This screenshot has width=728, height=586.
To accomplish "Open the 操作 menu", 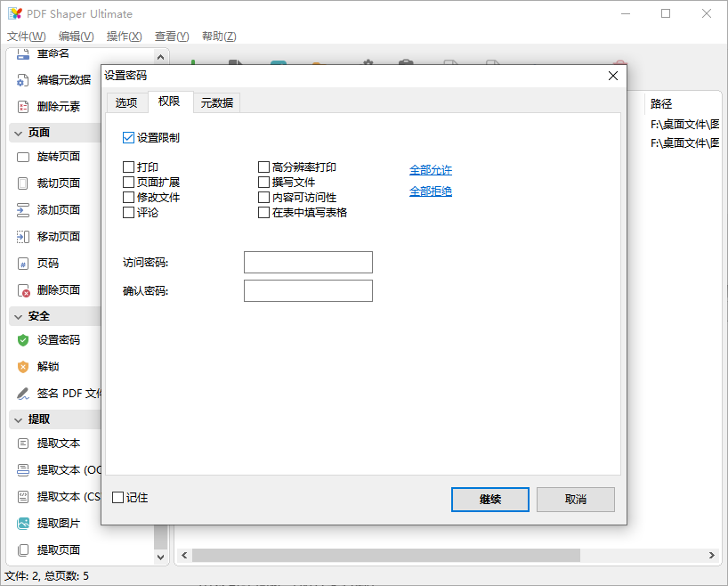I will (122, 37).
